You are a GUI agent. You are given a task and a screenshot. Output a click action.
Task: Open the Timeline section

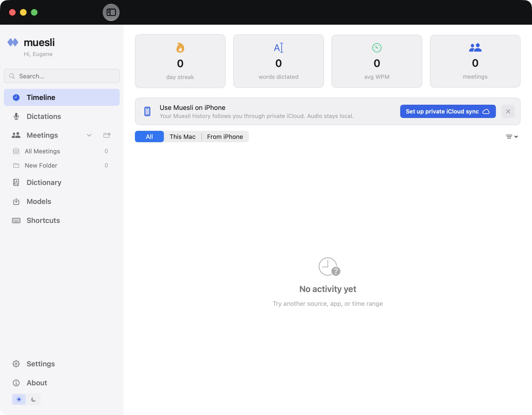click(62, 97)
